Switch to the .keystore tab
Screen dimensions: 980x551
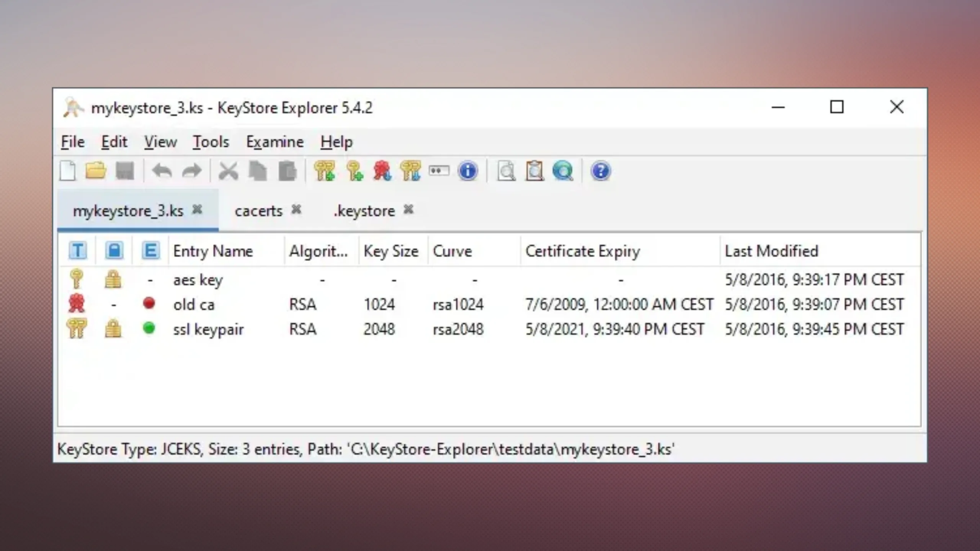pos(364,211)
